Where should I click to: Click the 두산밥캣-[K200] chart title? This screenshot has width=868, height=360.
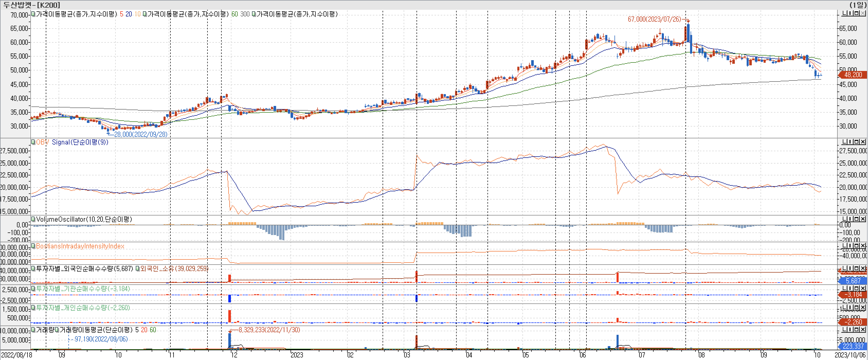(31, 5)
